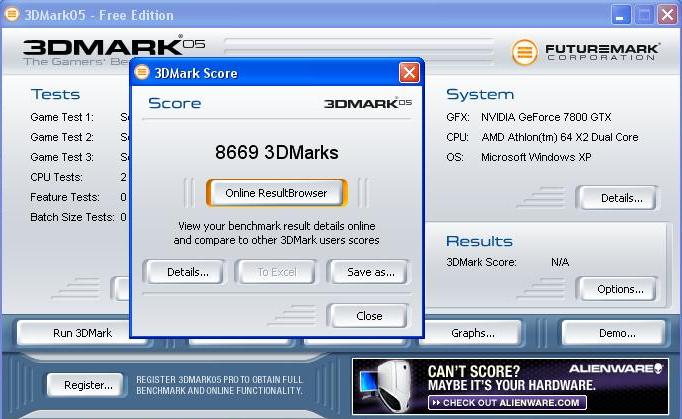The image size is (682, 419).
Task: Click the 'N/A' results value
Action: [560, 262]
